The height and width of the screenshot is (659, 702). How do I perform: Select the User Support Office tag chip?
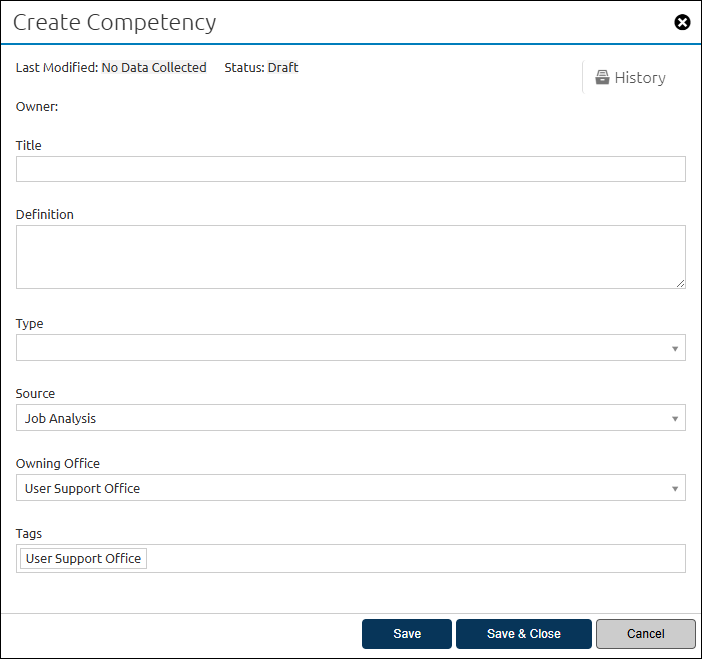pos(83,558)
